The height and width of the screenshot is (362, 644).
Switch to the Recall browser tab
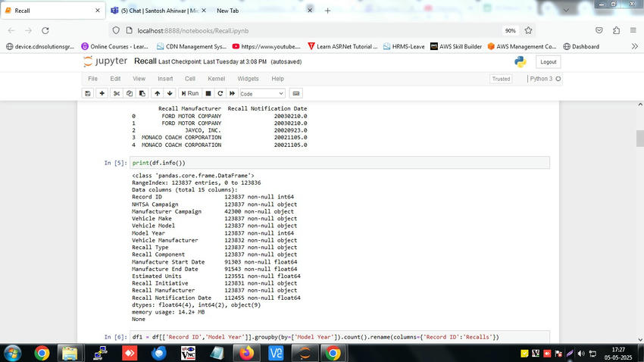(x=52, y=11)
